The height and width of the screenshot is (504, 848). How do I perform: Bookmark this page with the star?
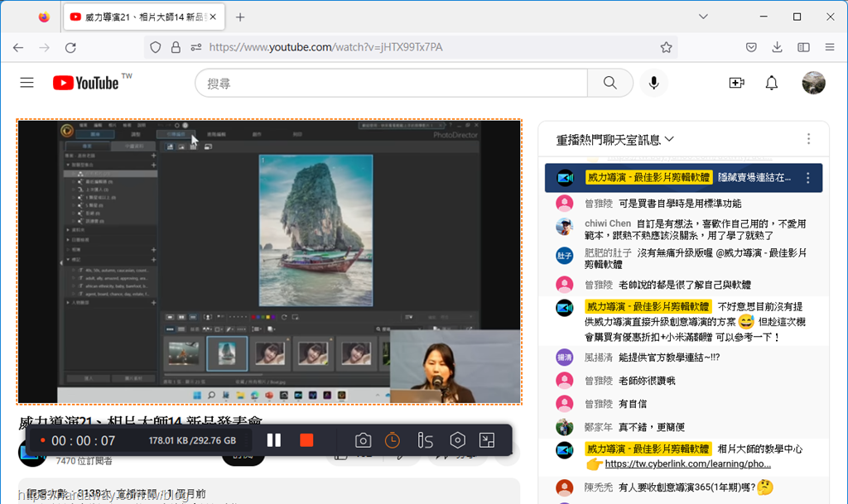coord(666,47)
